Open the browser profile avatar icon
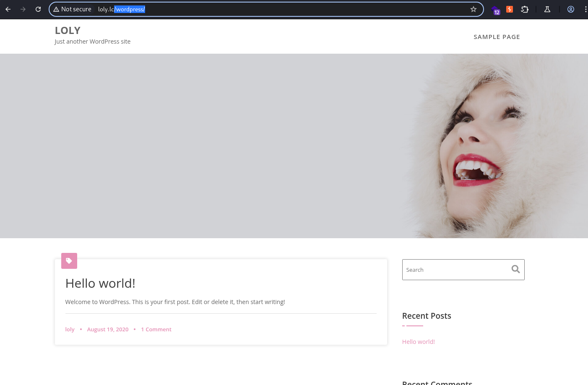 (x=571, y=9)
